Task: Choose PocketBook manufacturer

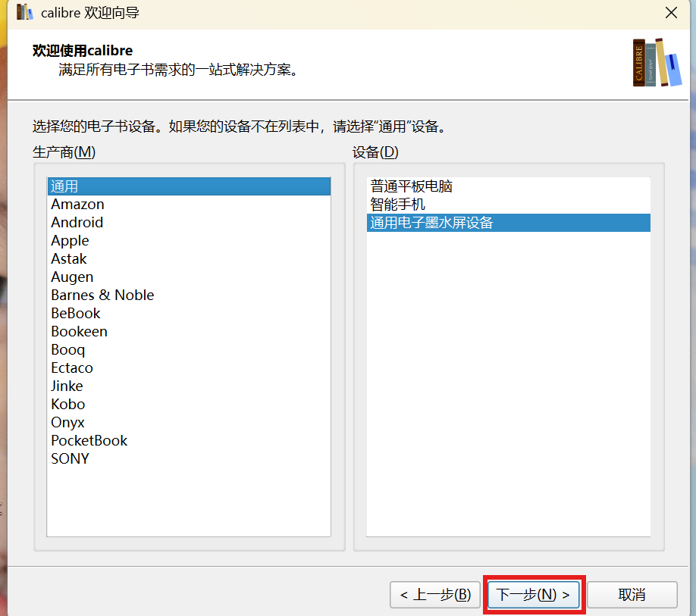Action: point(189,441)
